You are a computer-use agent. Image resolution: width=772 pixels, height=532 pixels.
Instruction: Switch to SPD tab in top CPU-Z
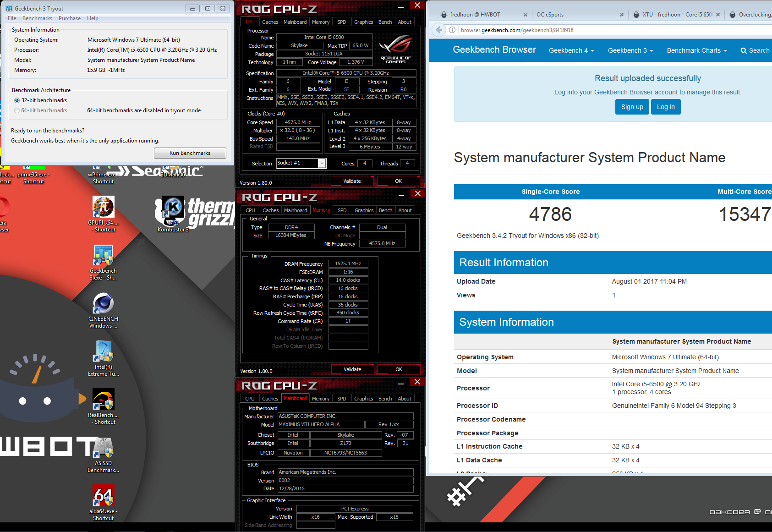coord(342,22)
